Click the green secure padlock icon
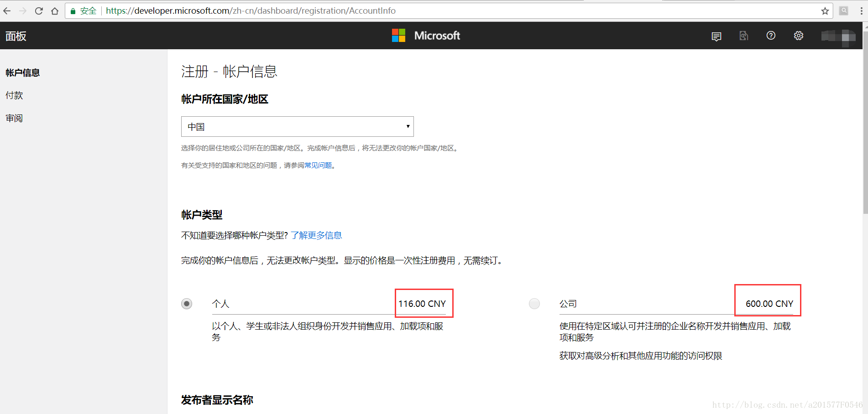868x414 pixels. click(73, 11)
